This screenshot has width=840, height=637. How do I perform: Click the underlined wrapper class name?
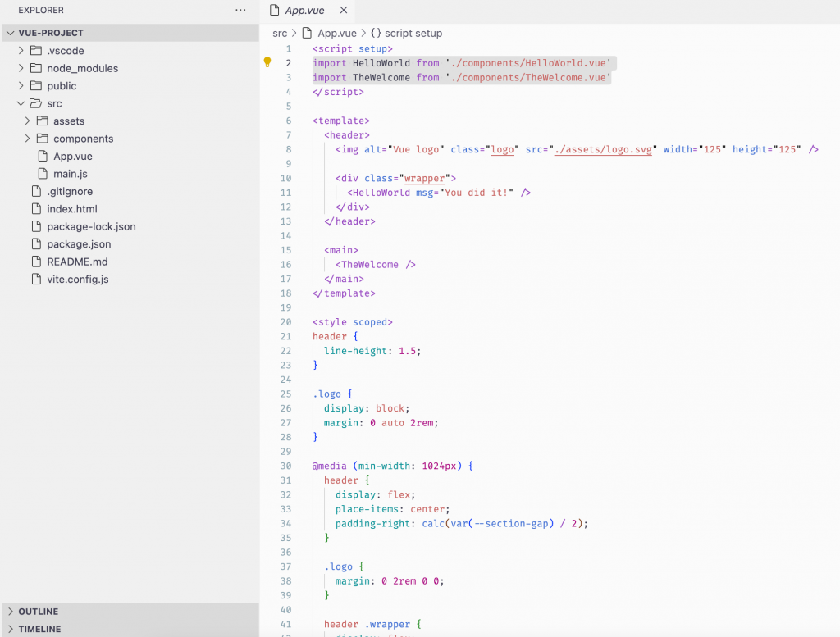424,178
